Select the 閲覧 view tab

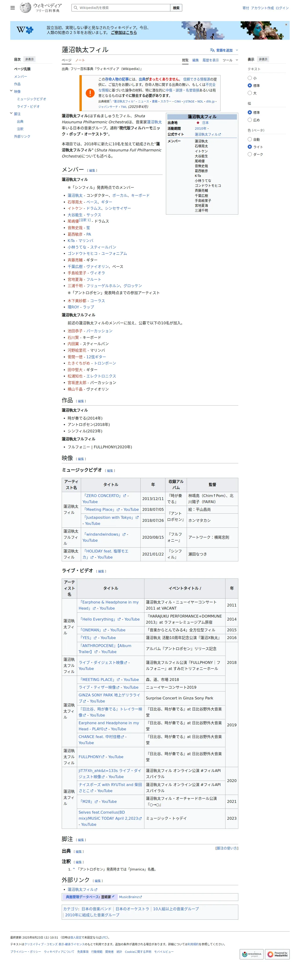[185, 60]
